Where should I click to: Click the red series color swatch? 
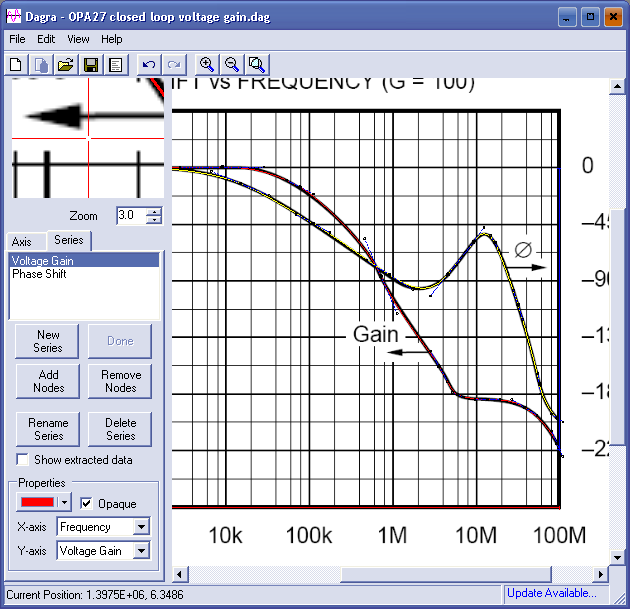[37, 503]
